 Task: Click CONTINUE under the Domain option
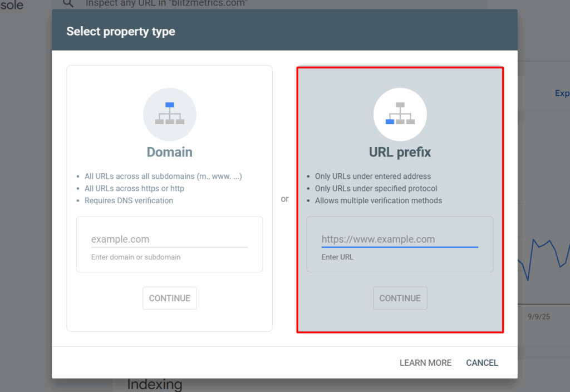coord(169,298)
